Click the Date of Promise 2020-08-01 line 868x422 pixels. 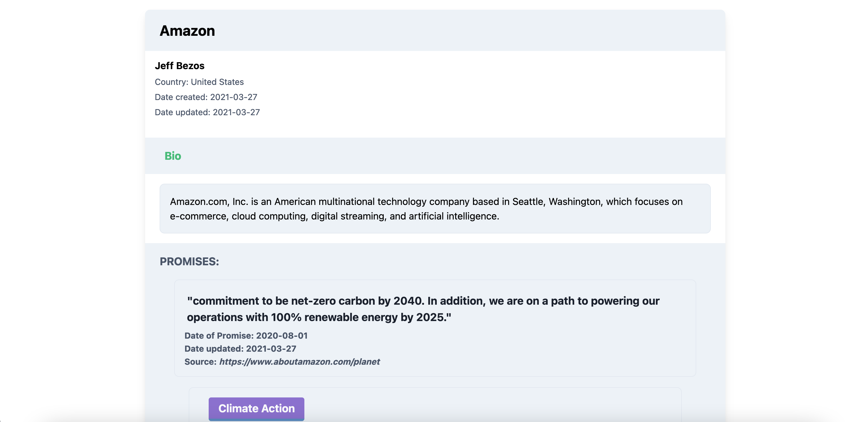point(246,336)
